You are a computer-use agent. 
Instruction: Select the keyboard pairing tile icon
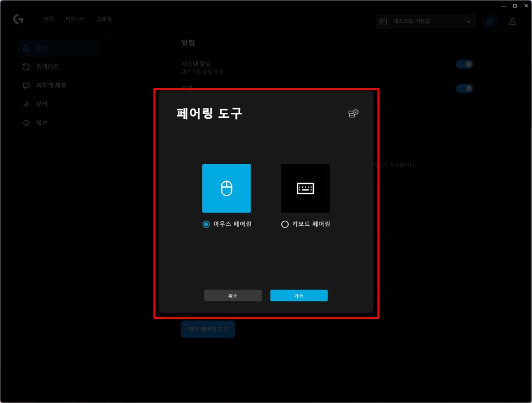[305, 188]
